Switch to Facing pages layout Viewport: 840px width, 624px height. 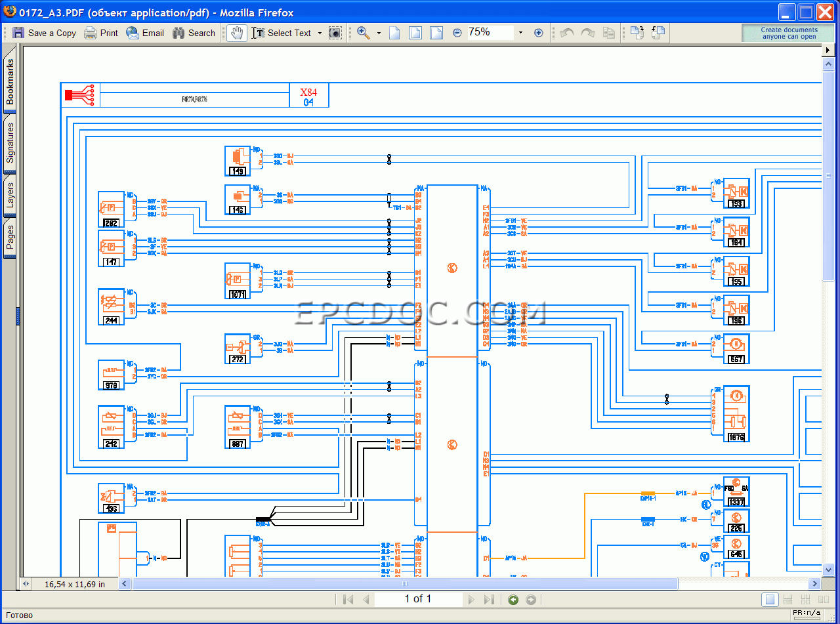[822, 599]
